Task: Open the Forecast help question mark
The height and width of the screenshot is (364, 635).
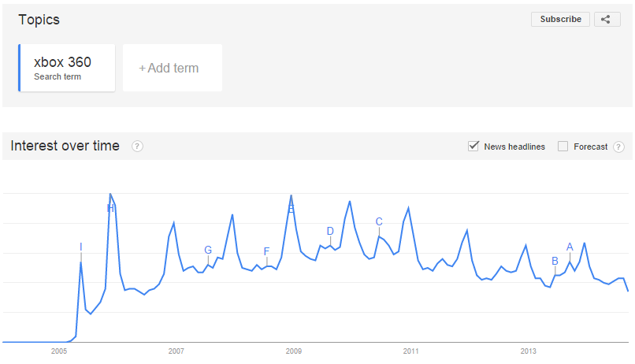Action: pyautogui.click(x=618, y=147)
